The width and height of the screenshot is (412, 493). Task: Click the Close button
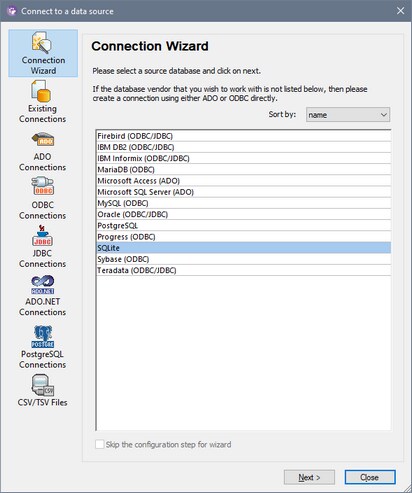pos(370,477)
